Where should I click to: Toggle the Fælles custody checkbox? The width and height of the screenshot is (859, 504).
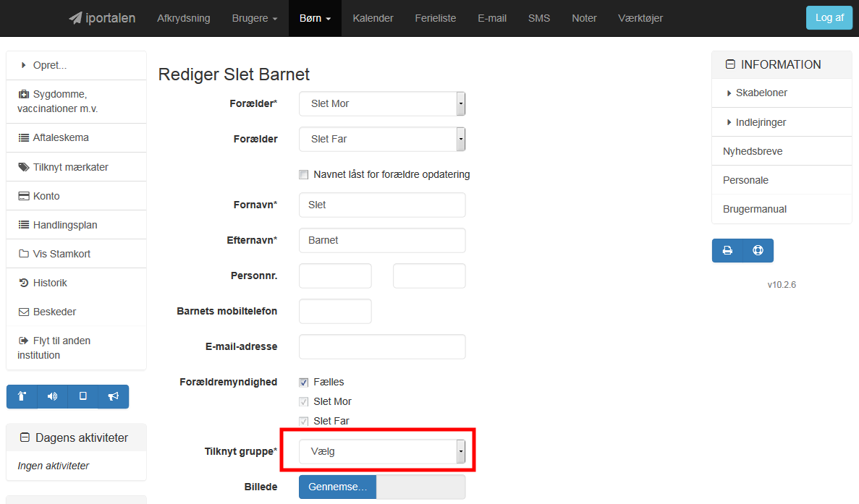point(303,382)
